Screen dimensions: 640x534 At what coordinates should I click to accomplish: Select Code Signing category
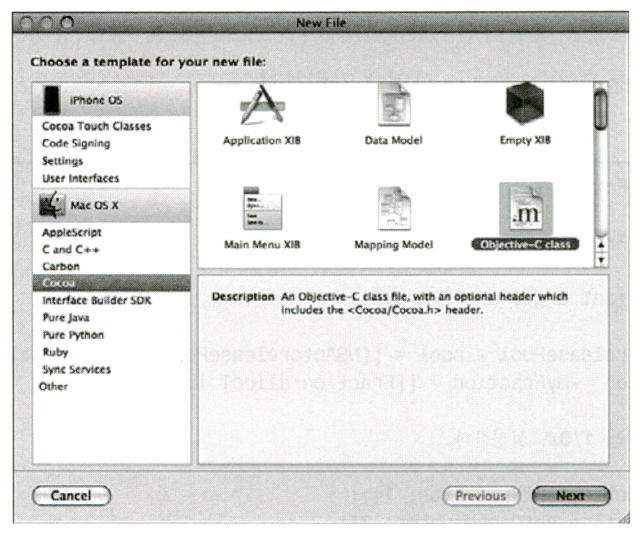pyautogui.click(x=76, y=144)
